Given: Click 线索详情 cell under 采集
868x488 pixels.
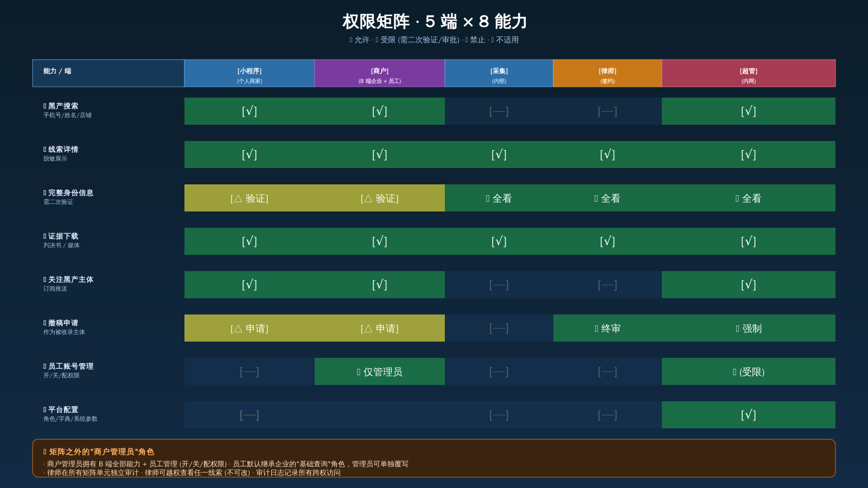Looking at the screenshot, I should (x=499, y=155).
